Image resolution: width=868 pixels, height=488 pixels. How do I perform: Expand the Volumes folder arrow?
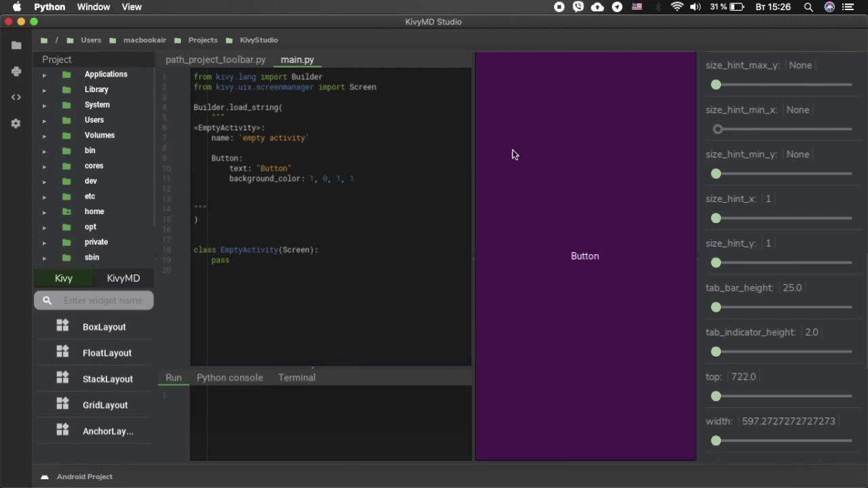click(44, 136)
